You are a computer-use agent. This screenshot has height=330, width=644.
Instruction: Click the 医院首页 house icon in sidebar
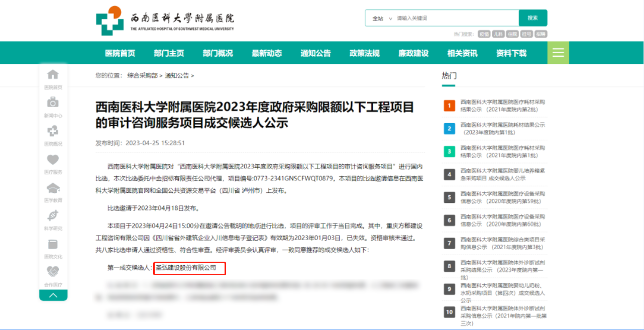tap(53, 75)
